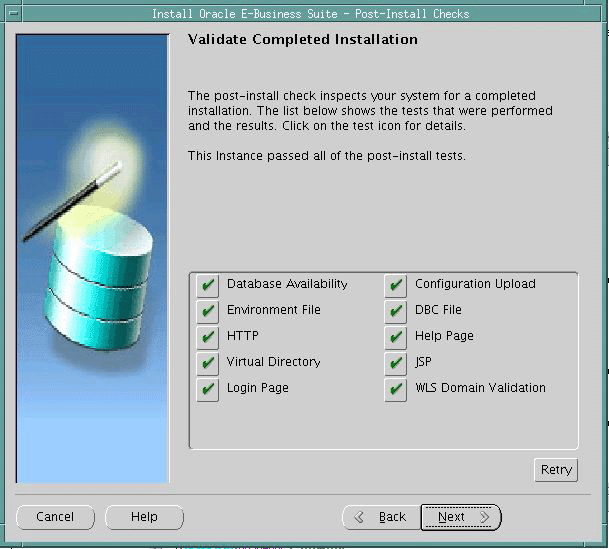Click the Retry button
The width and height of the screenshot is (609, 549).
coord(556,470)
